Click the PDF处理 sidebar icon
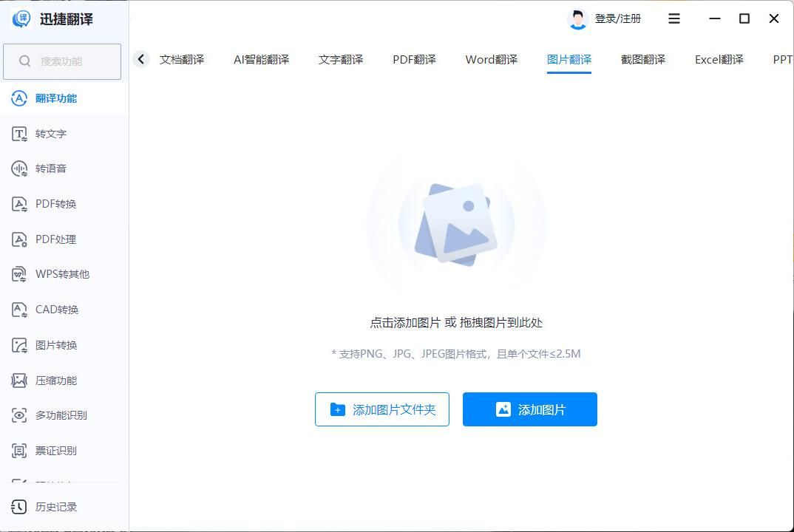This screenshot has width=794, height=532. 19,239
